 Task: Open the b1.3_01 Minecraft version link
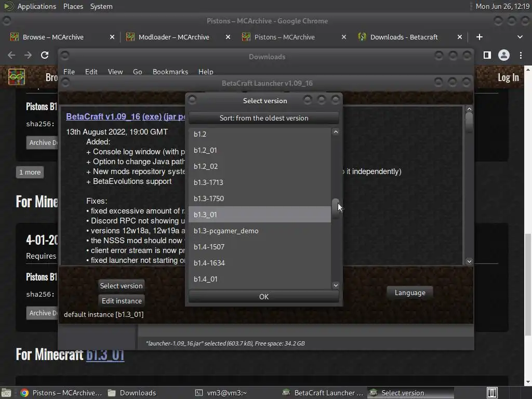[x=105, y=354]
